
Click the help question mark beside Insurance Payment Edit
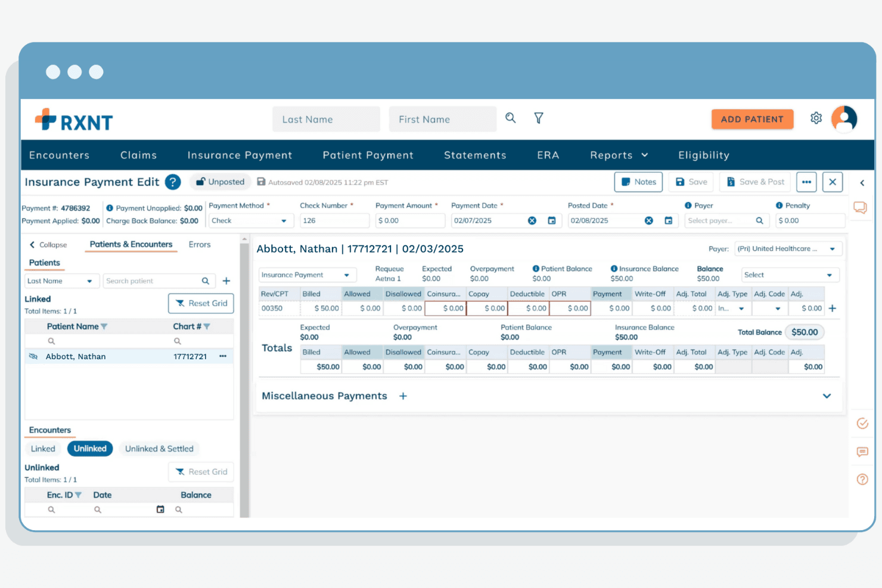click(173, 182)
